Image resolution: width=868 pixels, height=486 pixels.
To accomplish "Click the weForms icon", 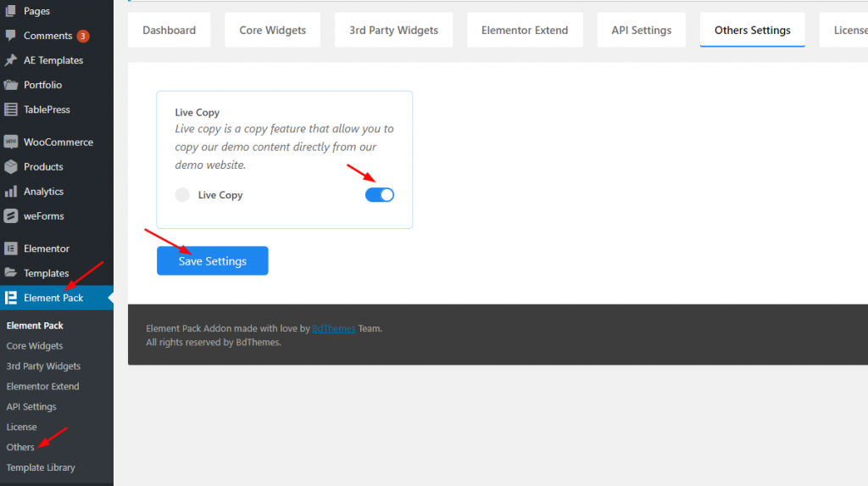I will [x=10, y=215].
